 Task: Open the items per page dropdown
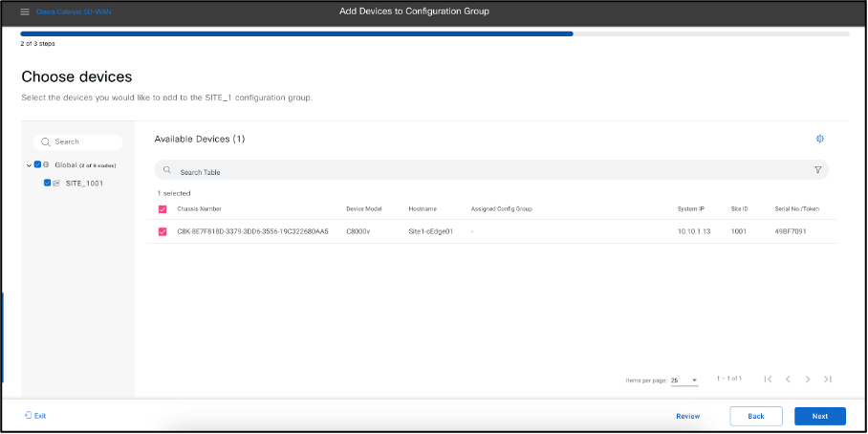pyautogui.click(x=684, y=380)
